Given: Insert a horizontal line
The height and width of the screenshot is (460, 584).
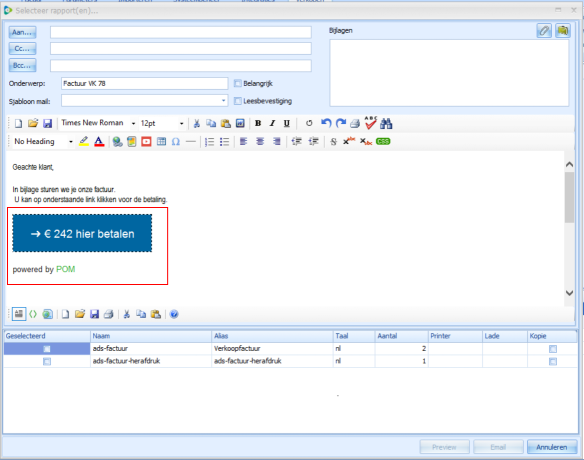Looking at the screenshot, I should click(190, 142).
